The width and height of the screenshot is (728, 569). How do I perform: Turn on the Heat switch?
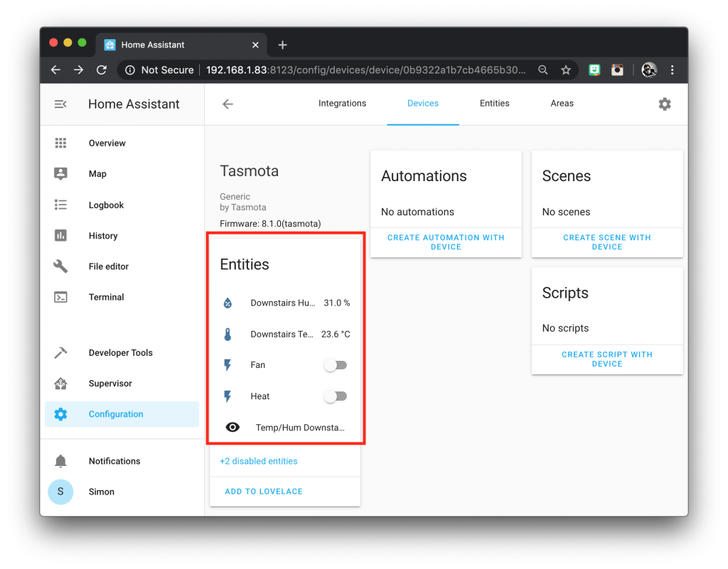(336, 396)
